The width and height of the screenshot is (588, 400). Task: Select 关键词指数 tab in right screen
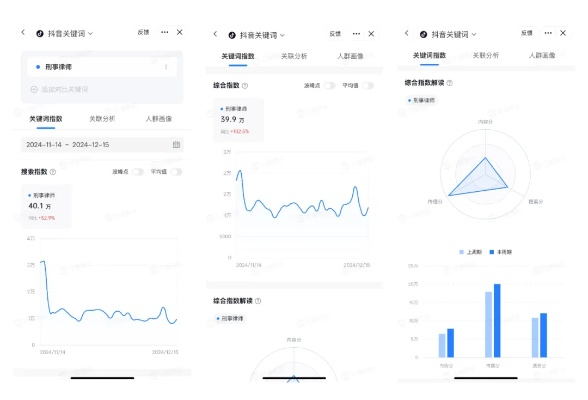click(429, 55)
